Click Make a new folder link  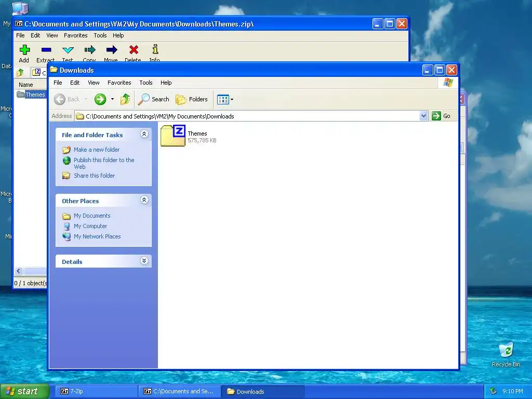click(x=97, y=150)
